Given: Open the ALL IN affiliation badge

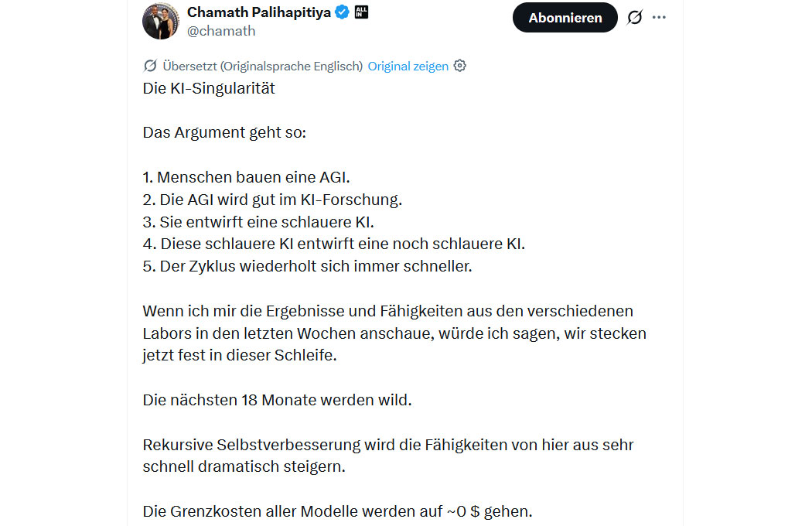Looking at the screenshot, I should click(361, 12).
